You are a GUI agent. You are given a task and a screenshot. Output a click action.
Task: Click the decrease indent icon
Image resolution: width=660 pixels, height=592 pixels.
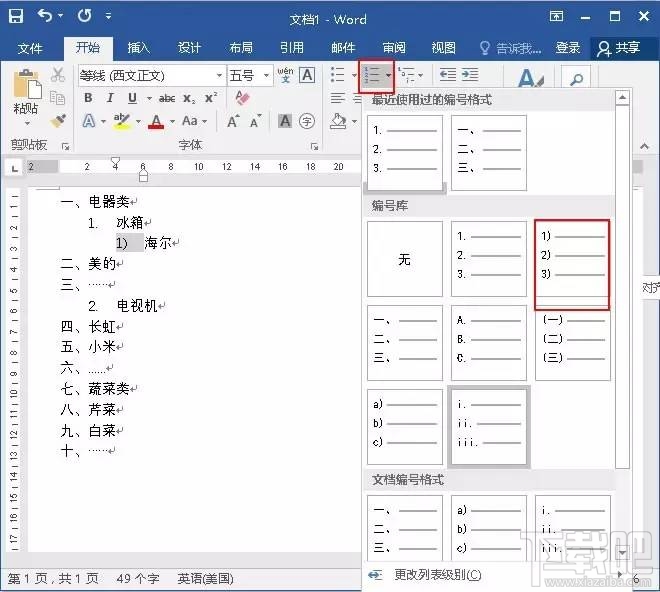tap(447, 75)
